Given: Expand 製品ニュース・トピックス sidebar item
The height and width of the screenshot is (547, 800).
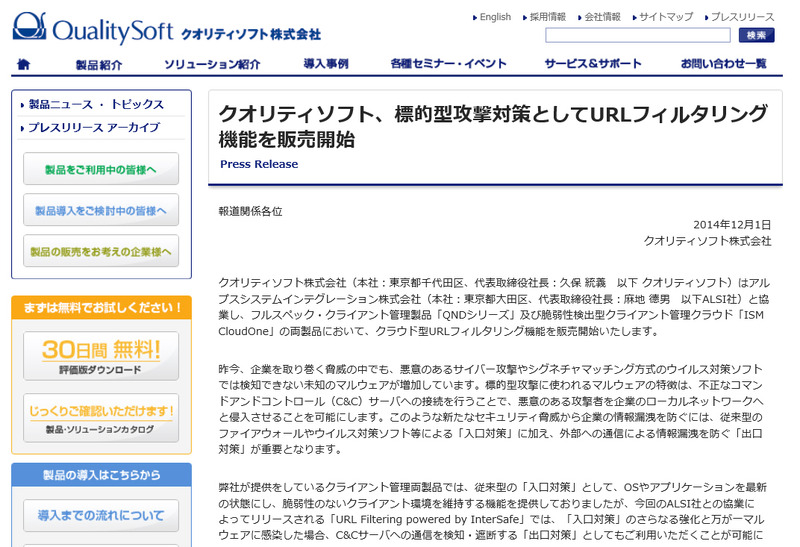Looking at the screenshot, I should pyautogui.click(x=96, y=104).
